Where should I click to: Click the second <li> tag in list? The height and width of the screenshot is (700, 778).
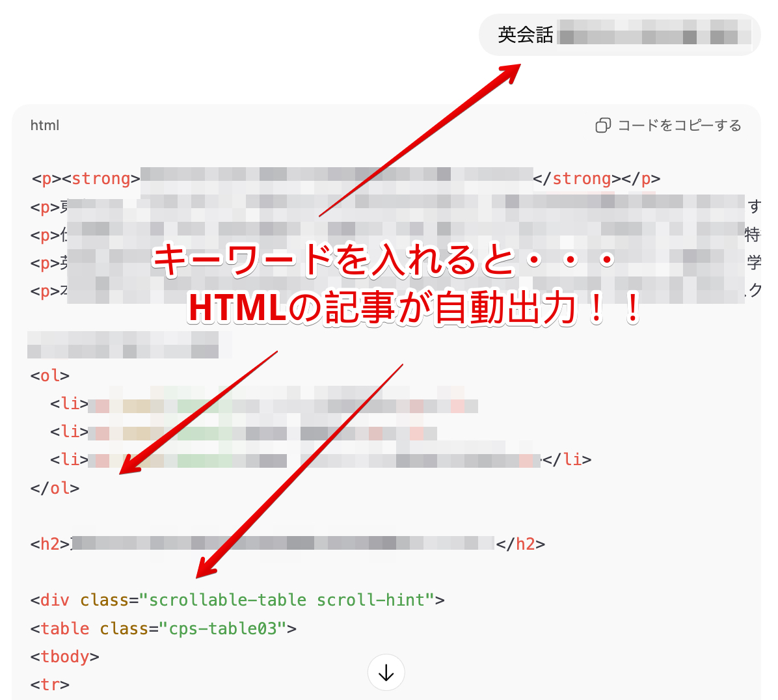click(x=69, y=432)
